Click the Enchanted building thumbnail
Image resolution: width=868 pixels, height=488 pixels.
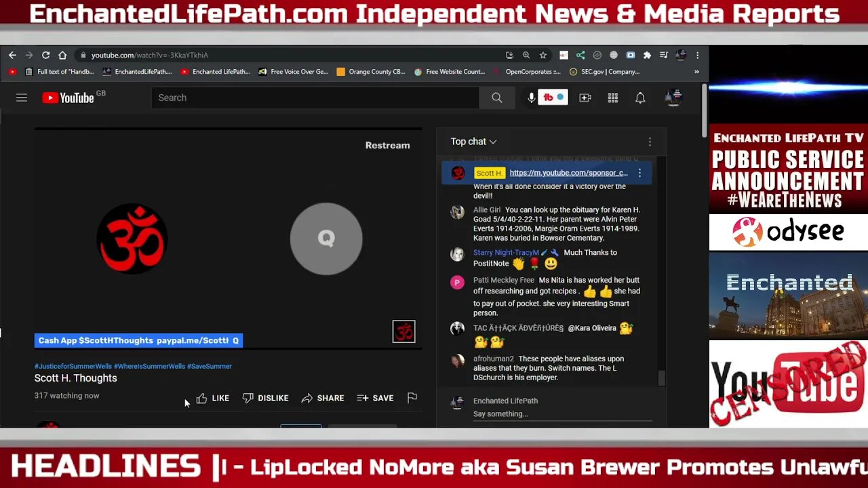[788, 296]
